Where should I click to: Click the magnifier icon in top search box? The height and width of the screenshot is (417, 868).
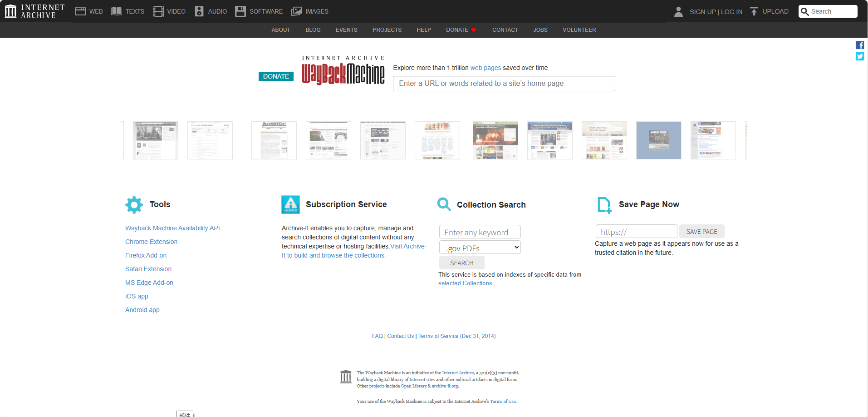(805, 11)
